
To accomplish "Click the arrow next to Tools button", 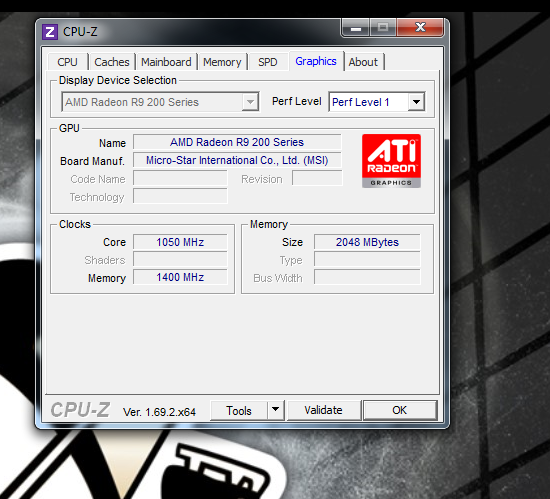I will [276, 410].
